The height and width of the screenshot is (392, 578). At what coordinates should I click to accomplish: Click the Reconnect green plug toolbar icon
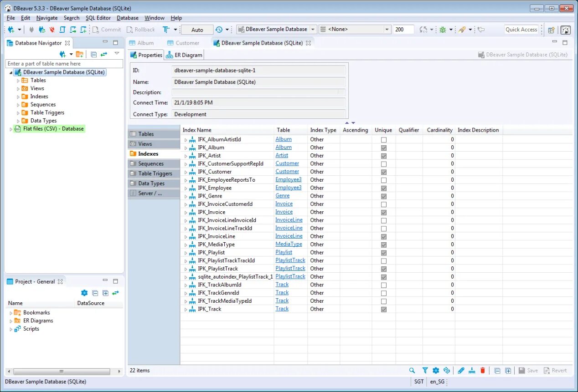[42, 30]
